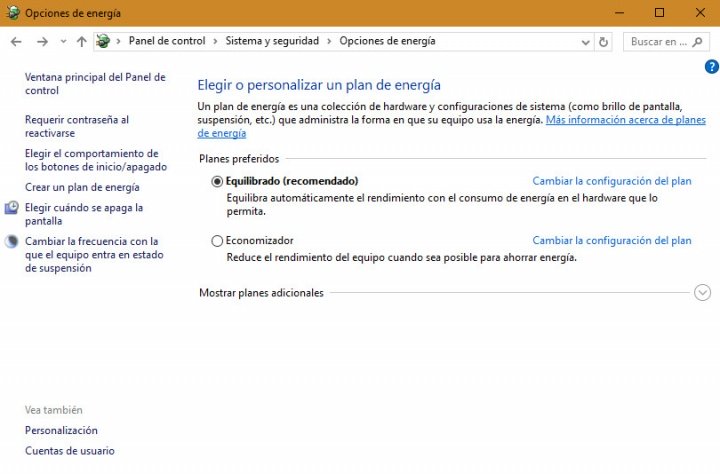The height and width of the screenshot is (474, 720).
Task: Maximize the Opciones de energía window
Action: pos(659,13)
